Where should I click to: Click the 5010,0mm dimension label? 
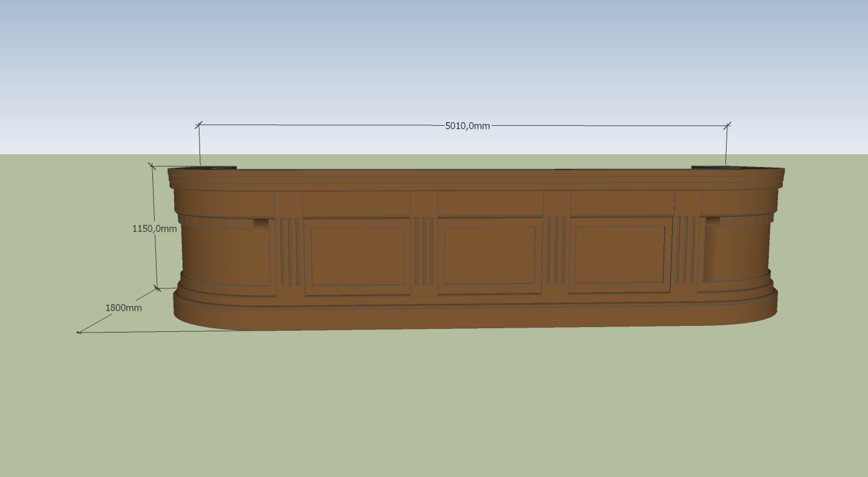(x=467, y=126)
